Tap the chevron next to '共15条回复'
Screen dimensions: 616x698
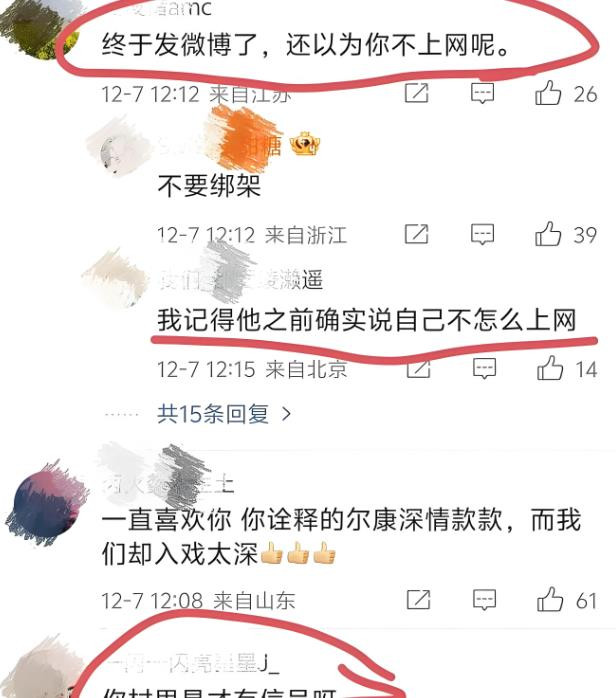click(x=287, y=414)
